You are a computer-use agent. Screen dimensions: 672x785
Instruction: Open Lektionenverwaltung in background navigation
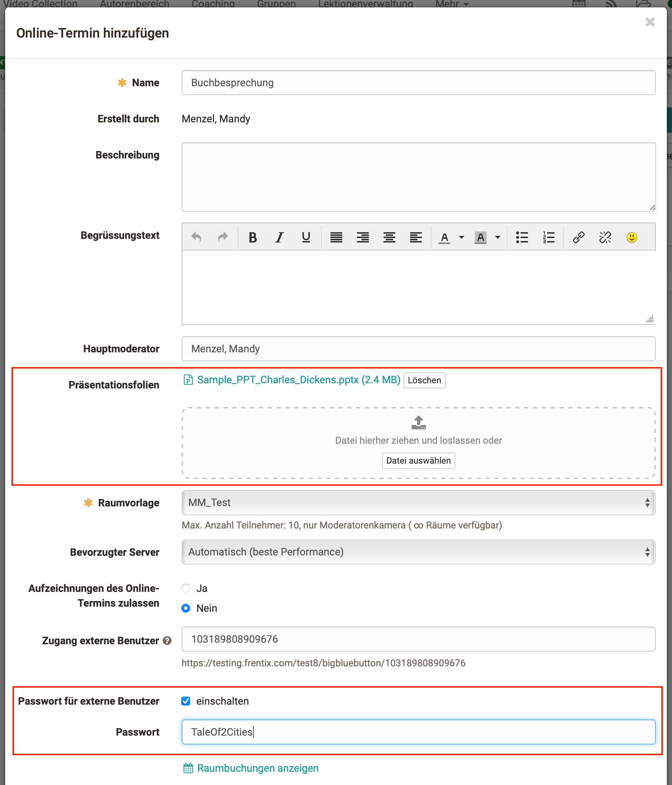(365, 4)
